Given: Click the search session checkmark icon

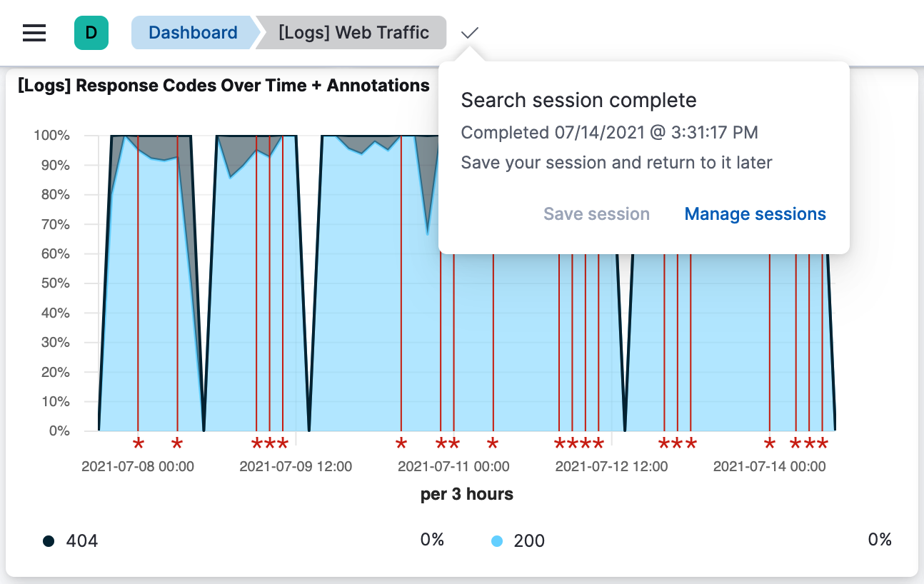Looking at the screenshot, I should [470, 32].
